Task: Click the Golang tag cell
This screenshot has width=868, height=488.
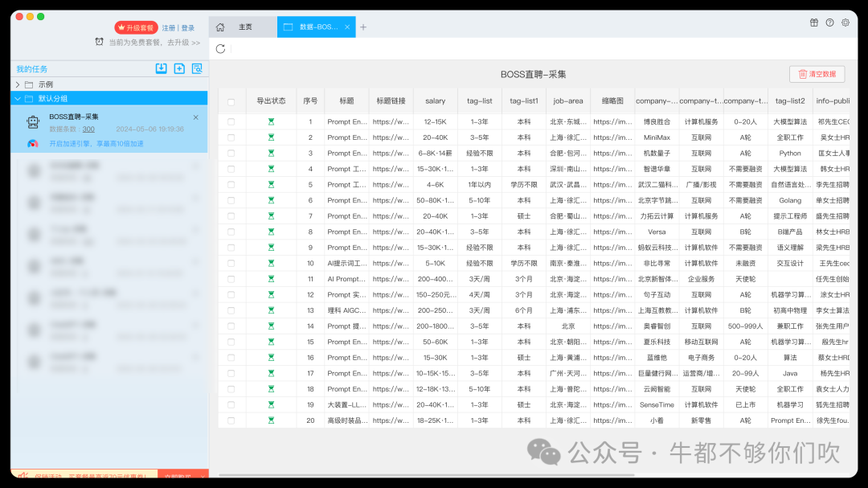Action: coord(790,200)
